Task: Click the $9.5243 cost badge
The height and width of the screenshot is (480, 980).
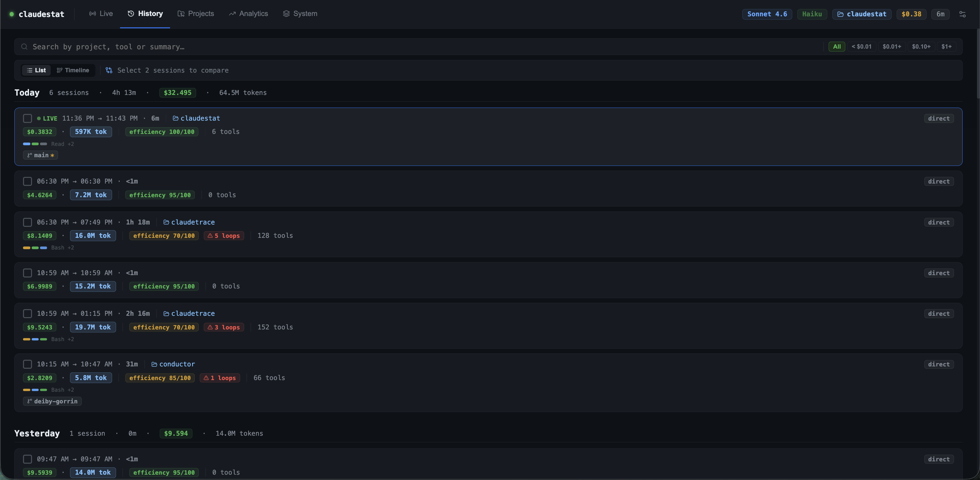Action: click(40, 327)
